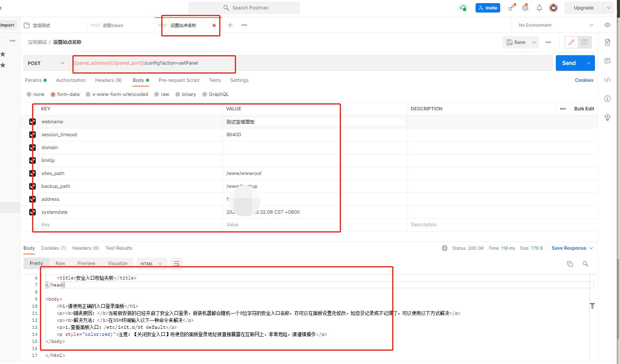Open response Cookies (1) tab
620x364 pixels.
[x=54, y=248]
